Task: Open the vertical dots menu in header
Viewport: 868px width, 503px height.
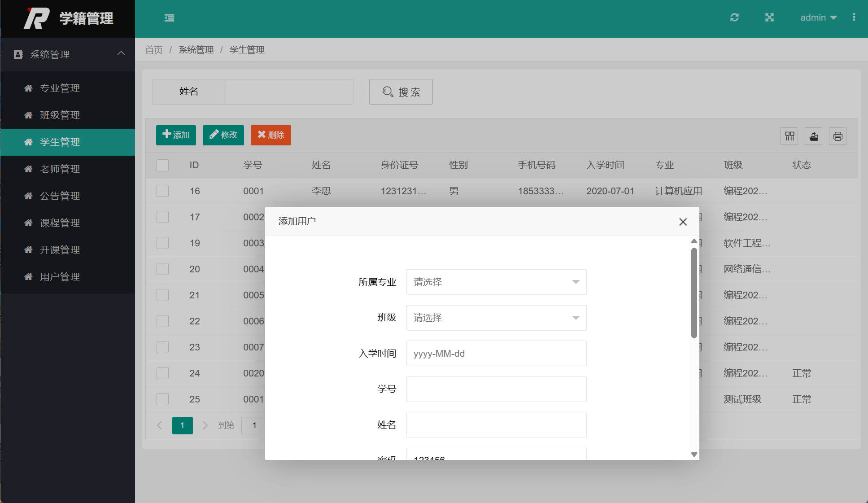Action: pos(854,17)
